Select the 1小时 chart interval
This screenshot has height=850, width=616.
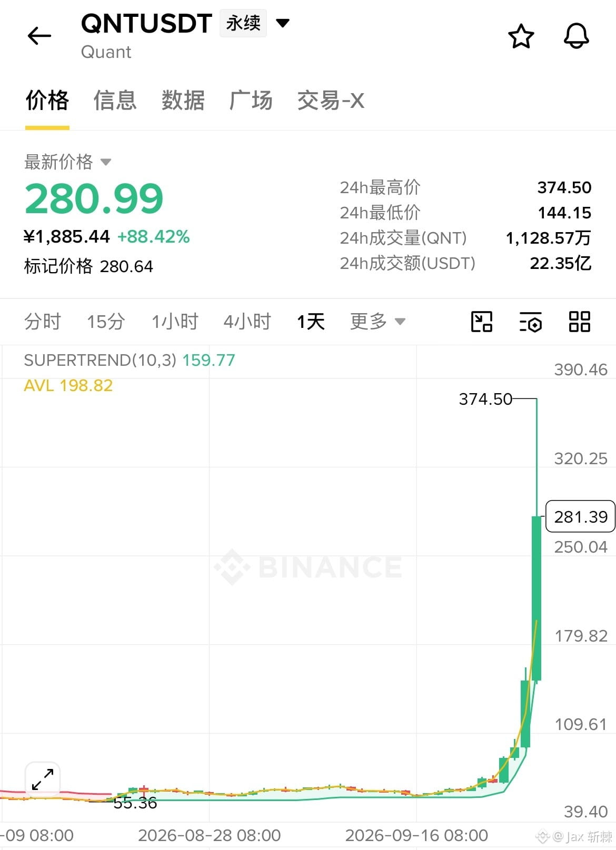point(175,321)
